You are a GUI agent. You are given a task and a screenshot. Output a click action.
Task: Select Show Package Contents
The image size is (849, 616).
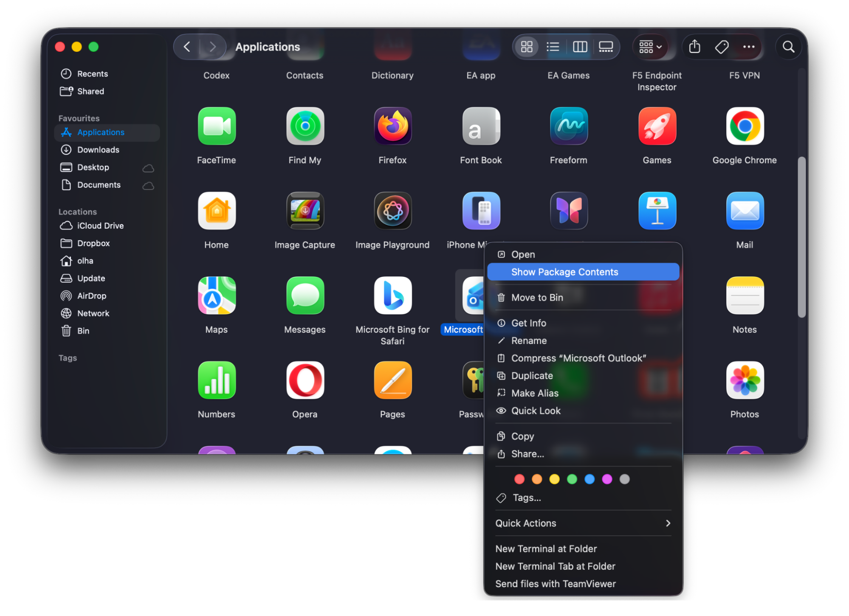tap(583, 272)
